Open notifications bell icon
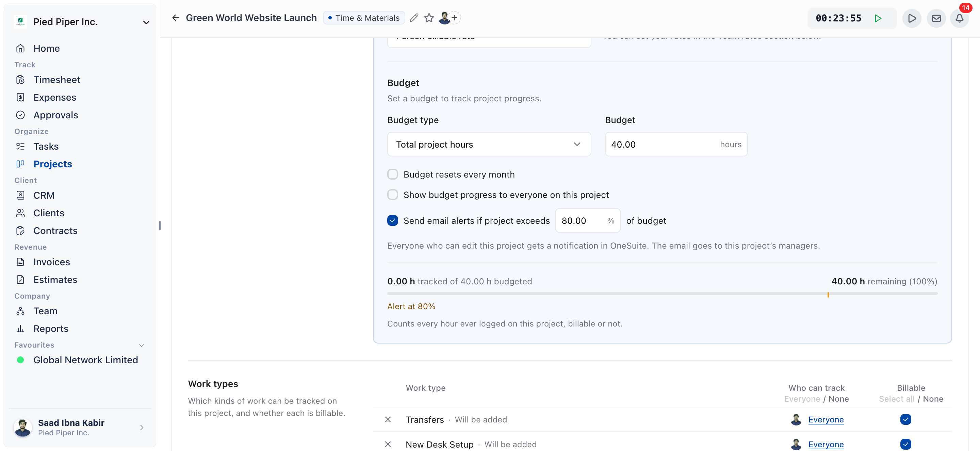Screen dimensions: 980x451 pos(959,18)
